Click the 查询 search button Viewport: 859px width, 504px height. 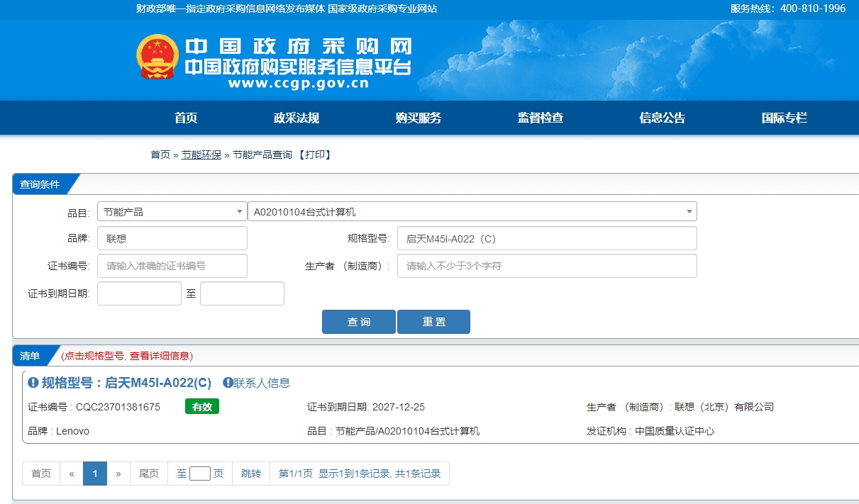(x=359, y=322)
